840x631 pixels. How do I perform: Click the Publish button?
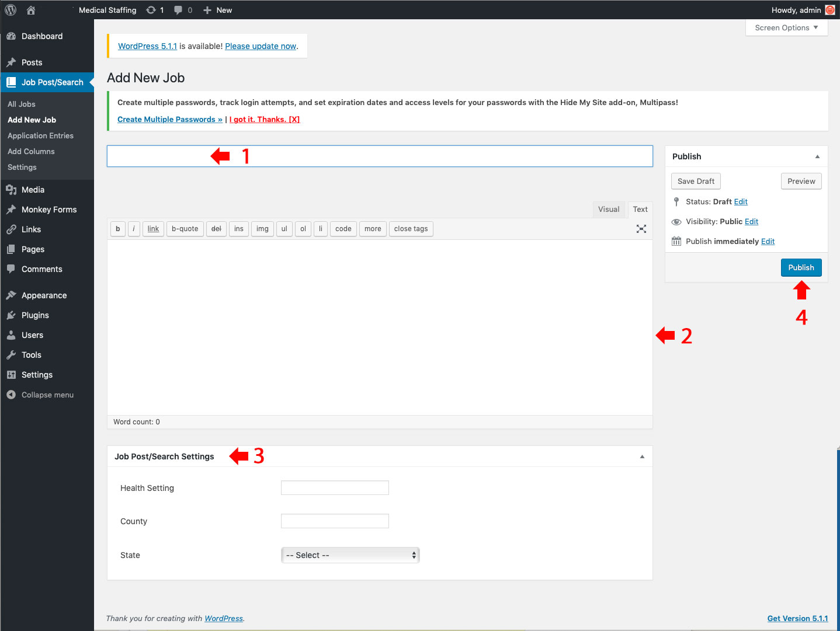pyautogui.click(x=801, y=267)
